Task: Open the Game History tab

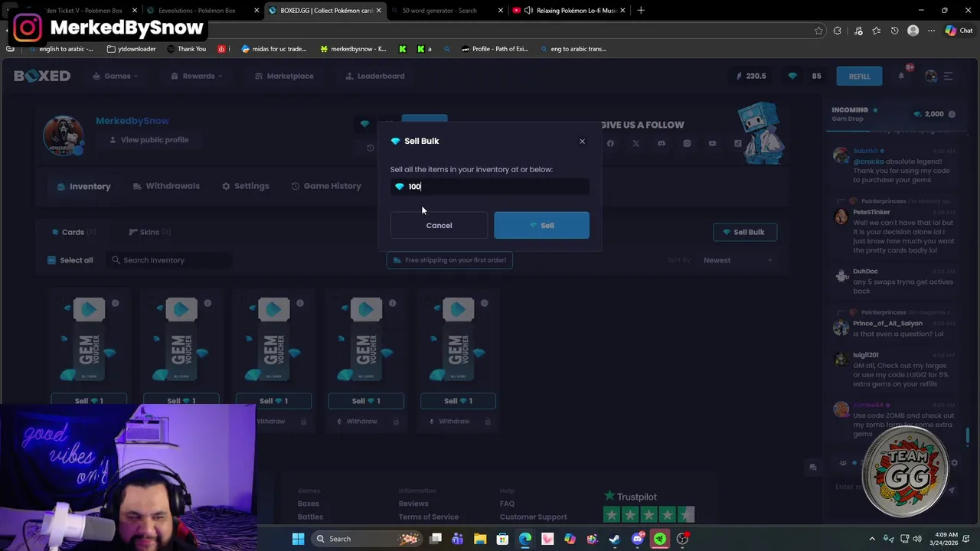Action: 326,186
